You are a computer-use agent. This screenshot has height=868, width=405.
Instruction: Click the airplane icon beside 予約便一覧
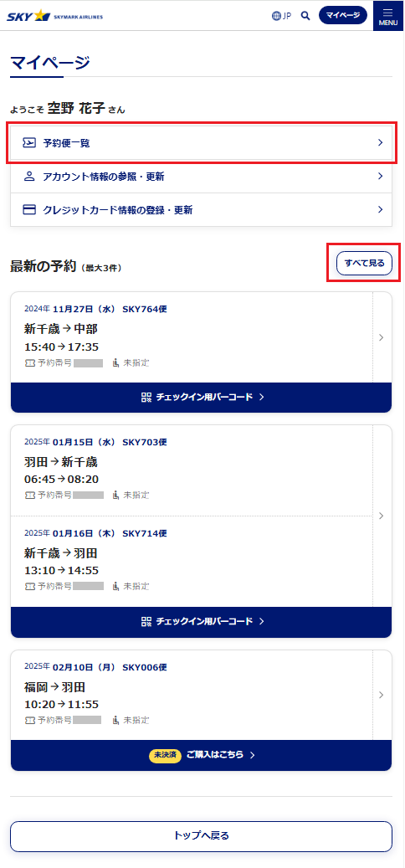pos(29,143)
